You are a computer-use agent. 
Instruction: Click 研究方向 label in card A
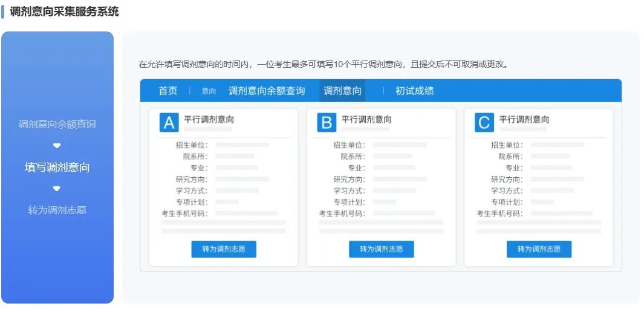[192, 180]
